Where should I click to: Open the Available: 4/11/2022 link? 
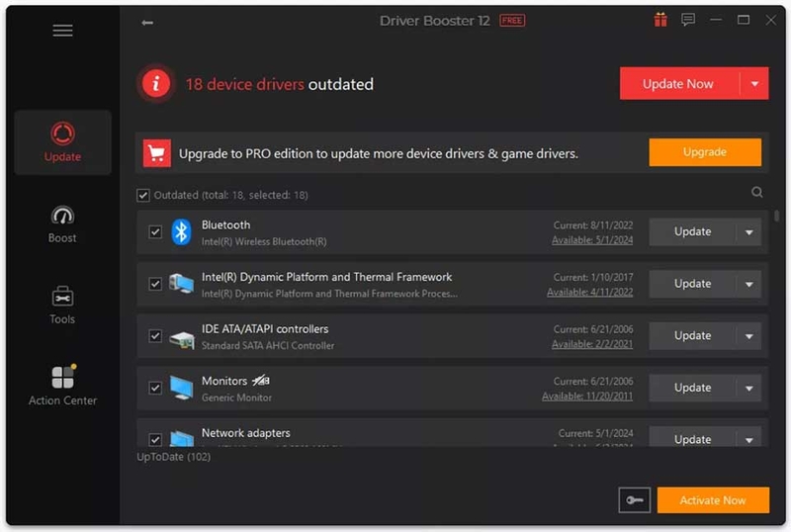coord(589,293)
